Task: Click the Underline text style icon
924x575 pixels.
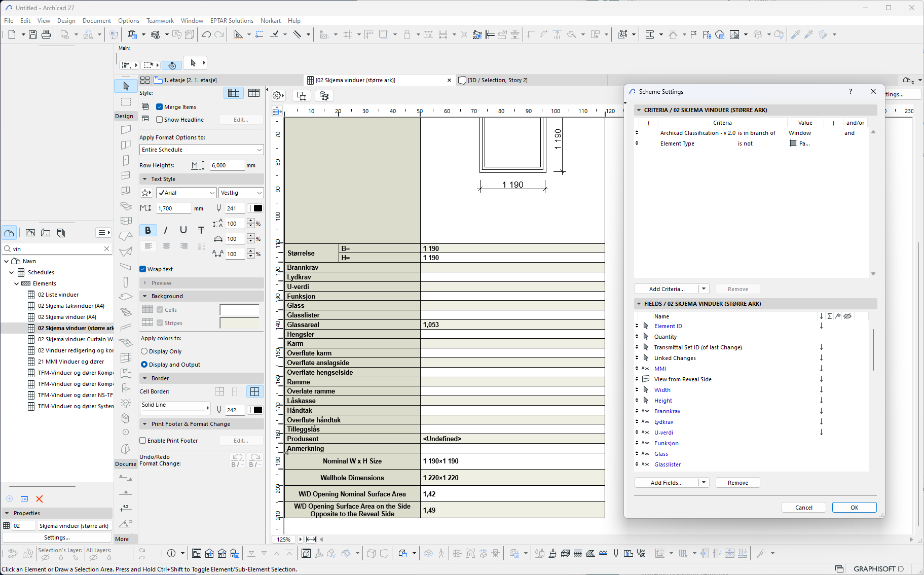Action: 183,230
